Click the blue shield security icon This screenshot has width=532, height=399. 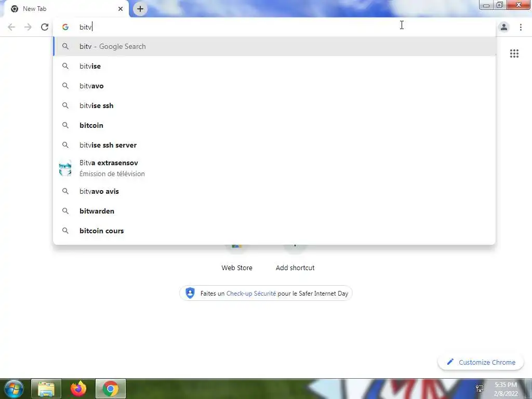[x=190, y=293]
